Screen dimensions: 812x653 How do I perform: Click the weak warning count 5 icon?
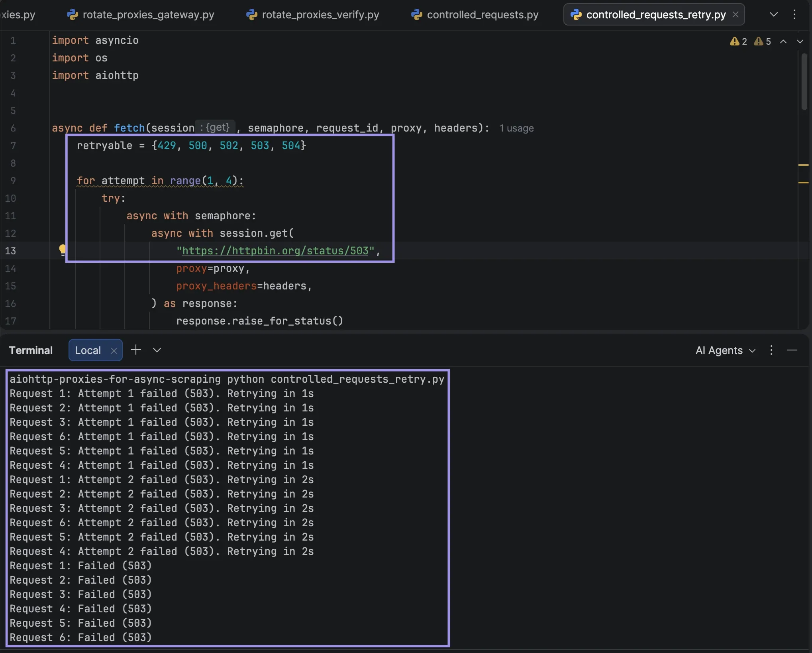point(762,41)
